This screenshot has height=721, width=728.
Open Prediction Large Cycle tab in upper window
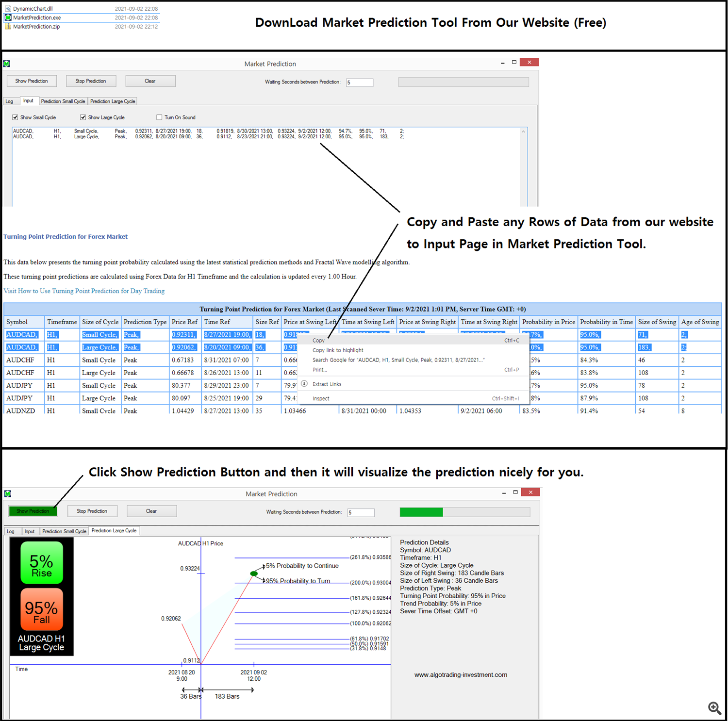[x=113, y=101]
